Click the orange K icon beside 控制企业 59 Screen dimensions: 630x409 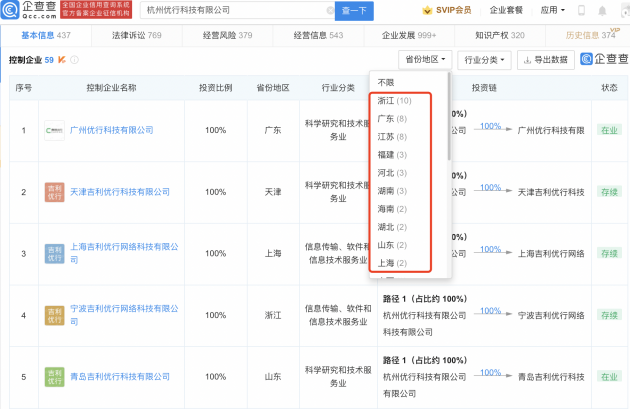[61, 60]
